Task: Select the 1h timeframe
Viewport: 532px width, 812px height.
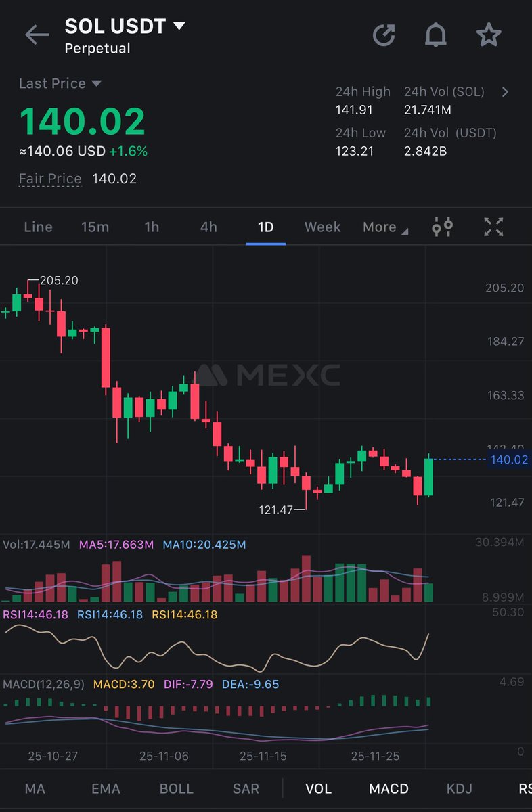Action: pos(152,227)
